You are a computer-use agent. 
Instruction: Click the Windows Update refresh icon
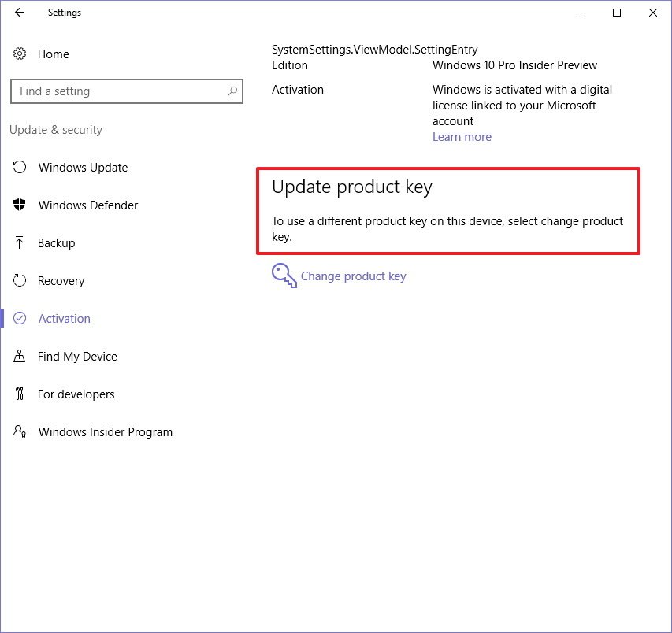pyautogui.click(x=20, y=168)
